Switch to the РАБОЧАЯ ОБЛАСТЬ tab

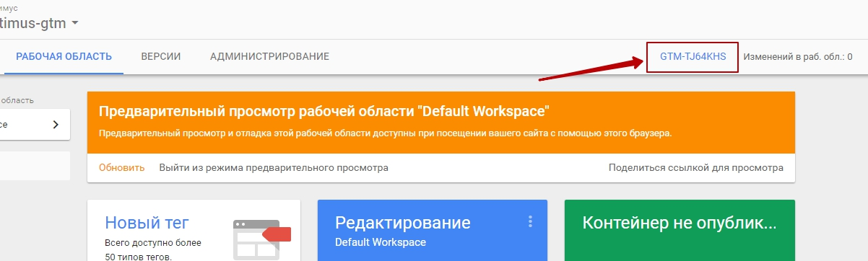64,56
